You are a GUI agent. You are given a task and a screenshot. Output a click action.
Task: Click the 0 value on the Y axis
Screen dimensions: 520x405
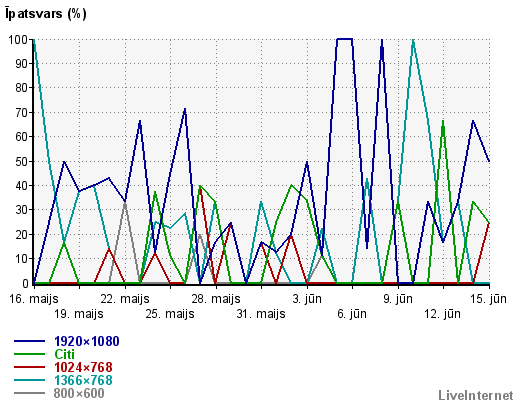click(x=25, y=284)
